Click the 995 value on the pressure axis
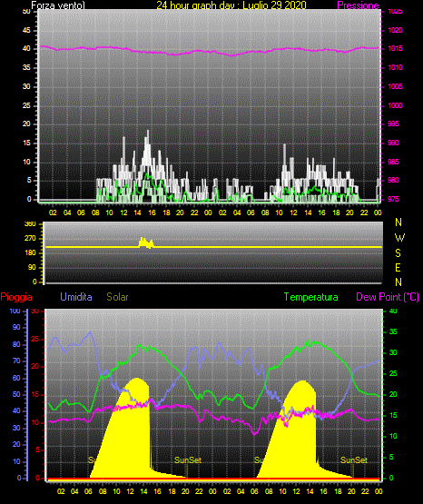Image resolution: width=423 pixels, height=504 pixels. [x=393, y=124]
